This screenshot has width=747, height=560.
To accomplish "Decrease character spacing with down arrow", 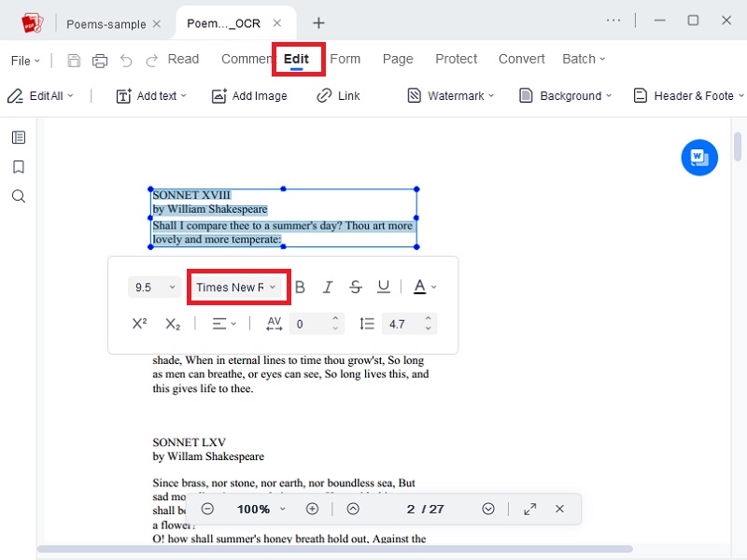I will coord(335,329).
